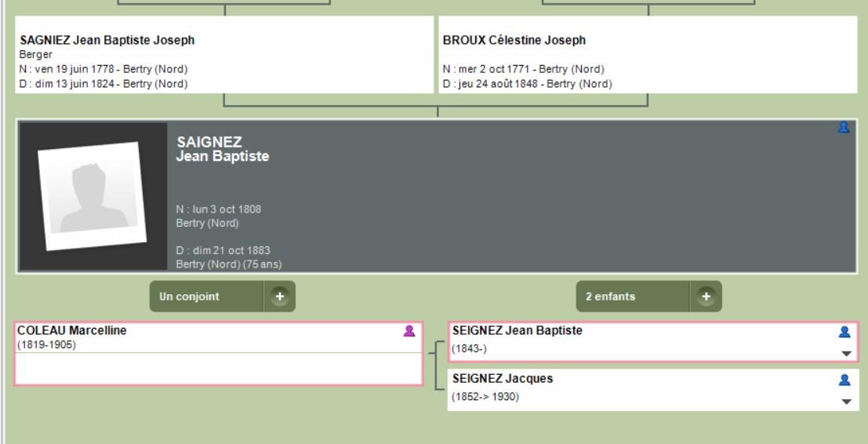Screen dimensions: 868x444
Task: Click the dates (1843-) under SEIGNEZ Jean Baptiste
Action: pyautogui.click(x=469, y=349)
